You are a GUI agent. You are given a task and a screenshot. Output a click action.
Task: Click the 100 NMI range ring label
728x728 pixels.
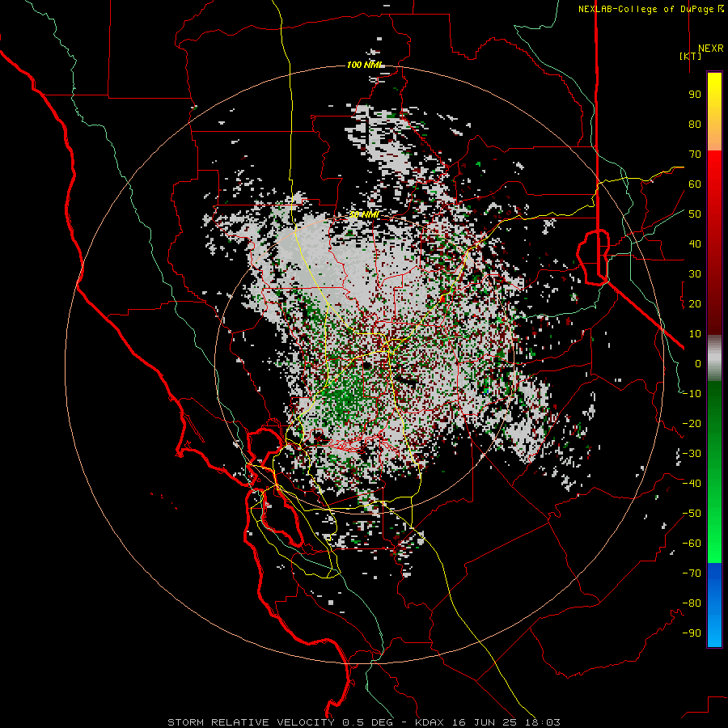[x=365, y=65]
